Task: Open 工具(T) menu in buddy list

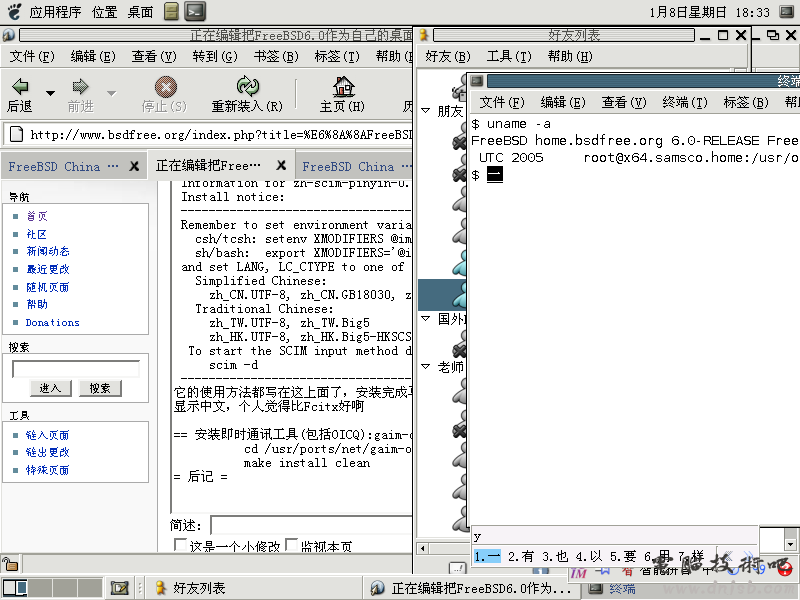Action: coord(509,56)
